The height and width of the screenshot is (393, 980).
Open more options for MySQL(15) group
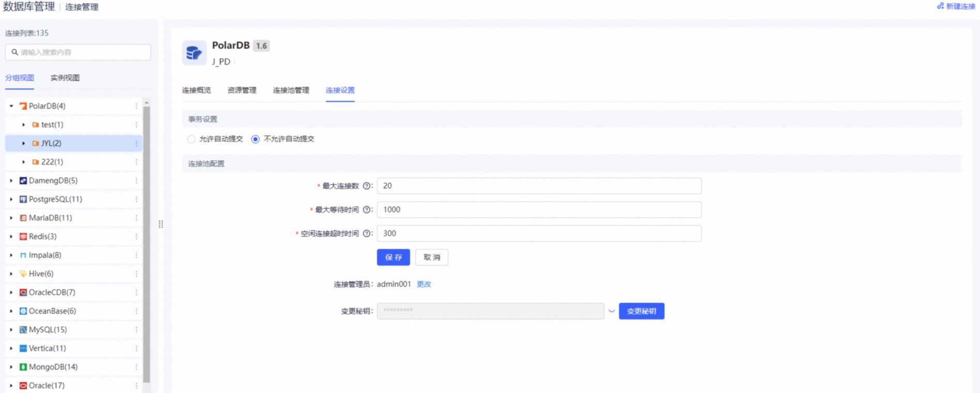click(x=137, y=330)
